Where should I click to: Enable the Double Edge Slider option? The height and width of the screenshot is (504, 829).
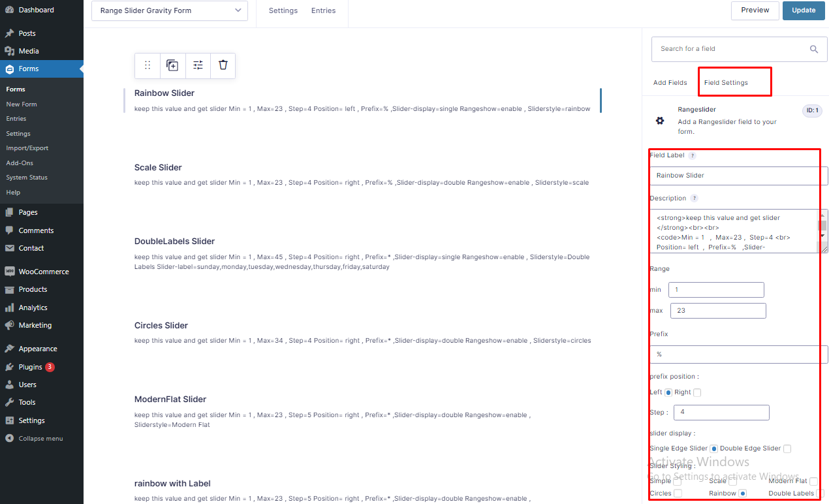[787, 449]
